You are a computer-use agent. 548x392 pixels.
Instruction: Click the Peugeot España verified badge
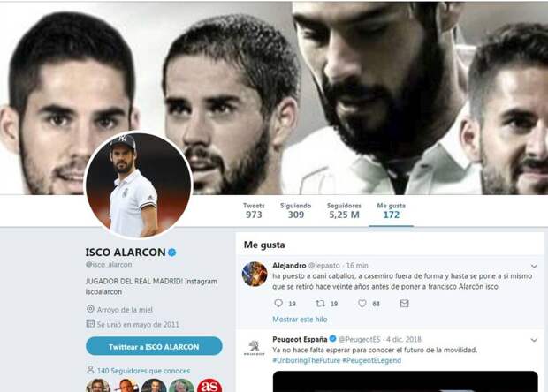tap(332, 339)
